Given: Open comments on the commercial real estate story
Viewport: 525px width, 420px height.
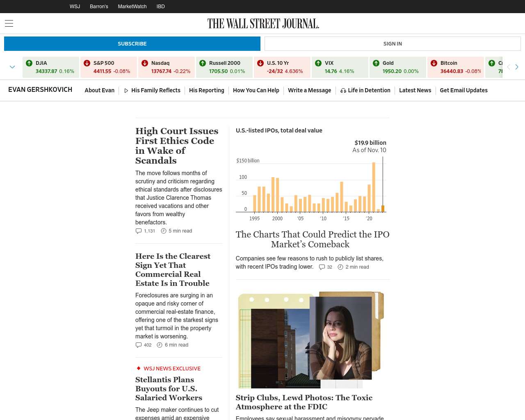Looking at the screenshot, I should pos(139,345).
